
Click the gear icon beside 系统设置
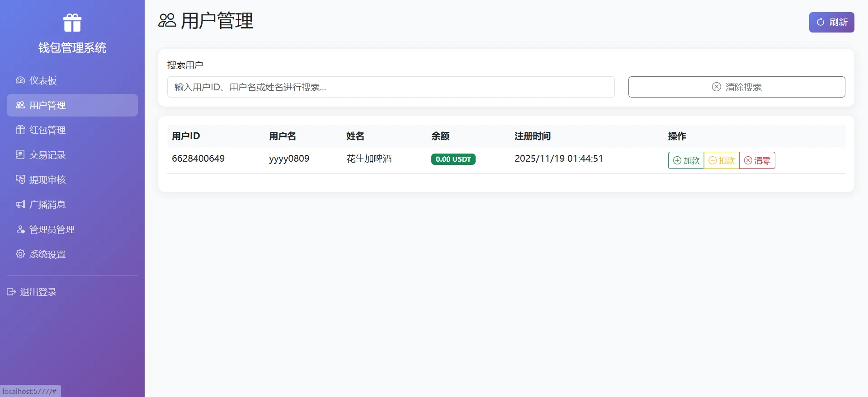coord(20,254)
